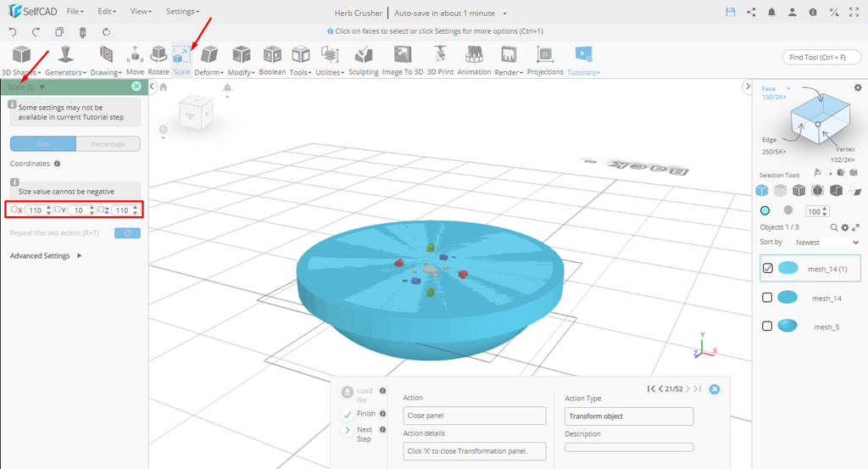Copy the selected object
The height and width of the screenshot is (469, 868).
[x=59, y=32]
